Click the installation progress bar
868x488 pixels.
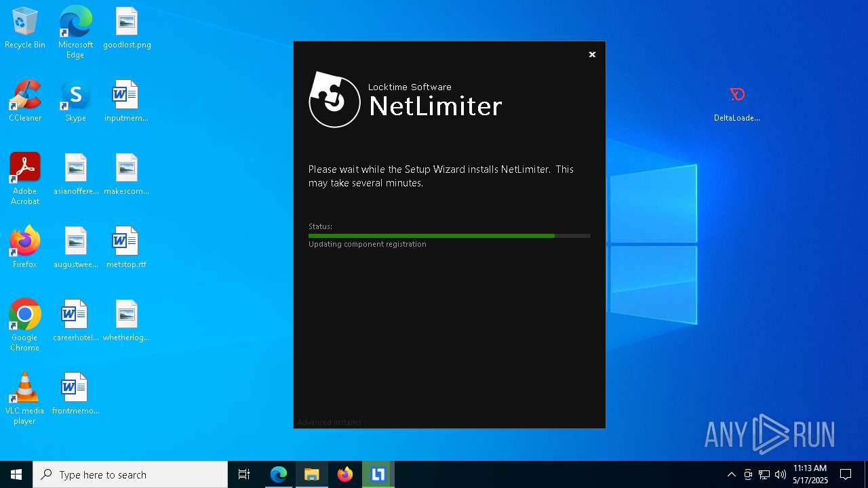click(x=449, y=236)
